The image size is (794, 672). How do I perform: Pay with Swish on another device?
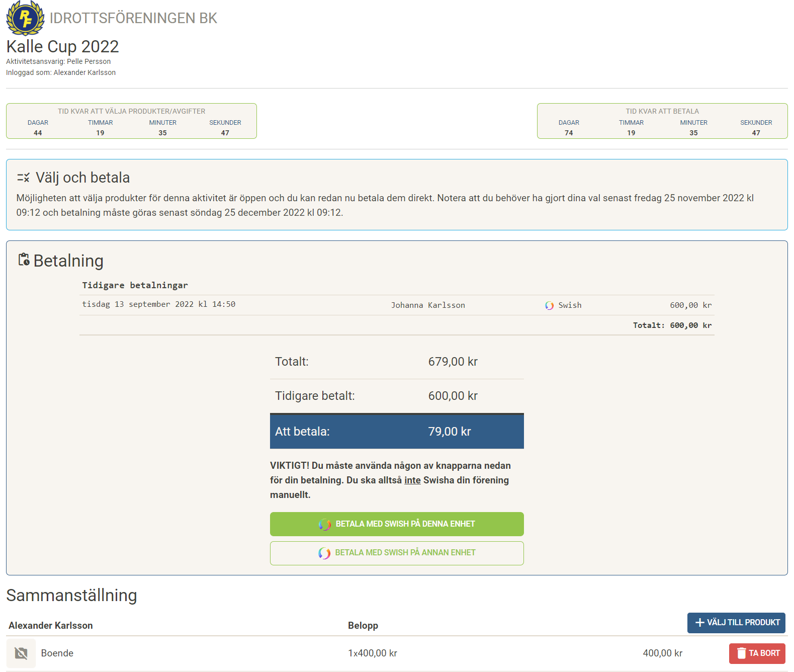pos(397,553)
